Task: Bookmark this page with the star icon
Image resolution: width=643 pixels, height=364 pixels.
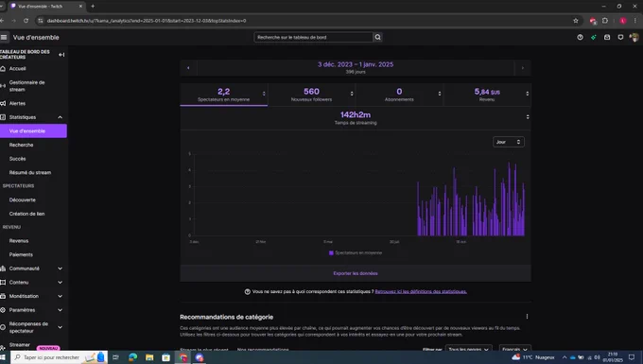Action: [x=576, y=21]
